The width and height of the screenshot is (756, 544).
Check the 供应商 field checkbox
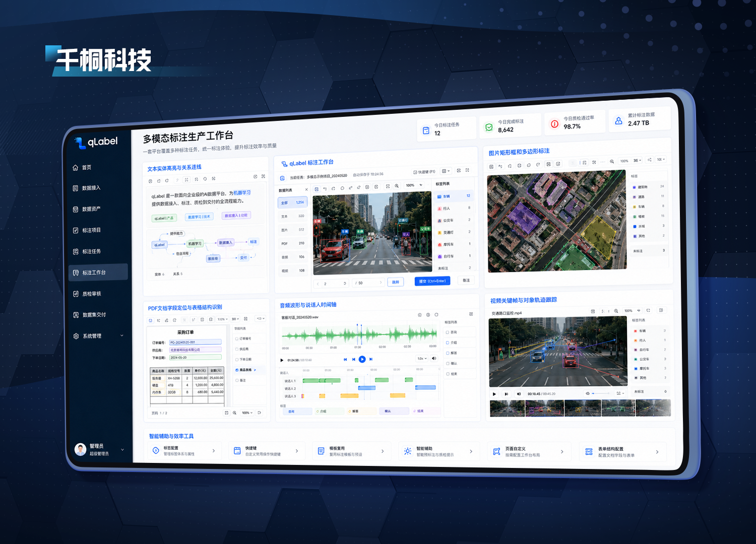[237, 349]
